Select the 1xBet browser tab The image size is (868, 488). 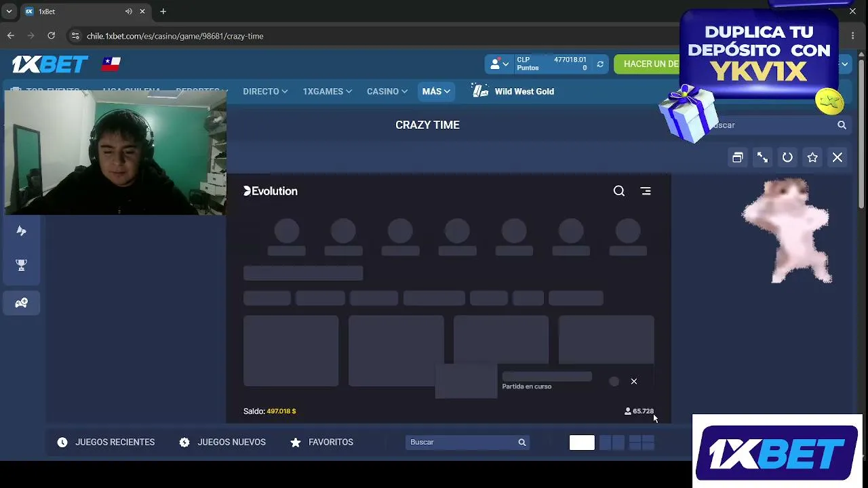[x=84, y=12]
